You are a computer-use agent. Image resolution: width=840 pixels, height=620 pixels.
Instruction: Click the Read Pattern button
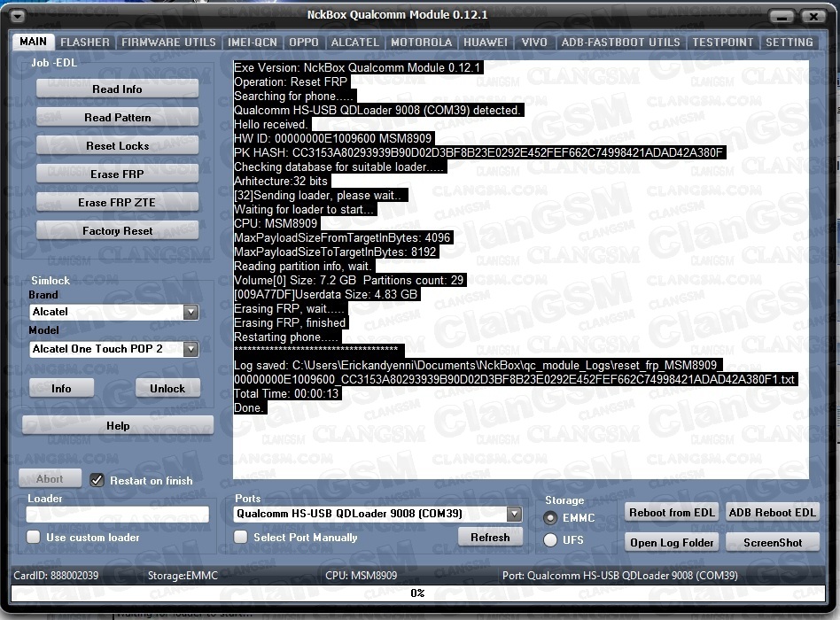click(x=117, y=117)
